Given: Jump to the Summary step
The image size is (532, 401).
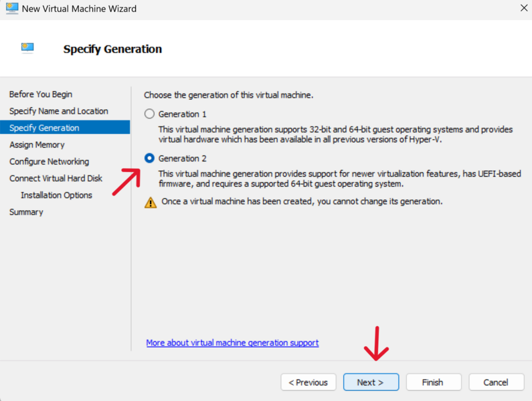Looking at the screenshot, I should (26, 212).
